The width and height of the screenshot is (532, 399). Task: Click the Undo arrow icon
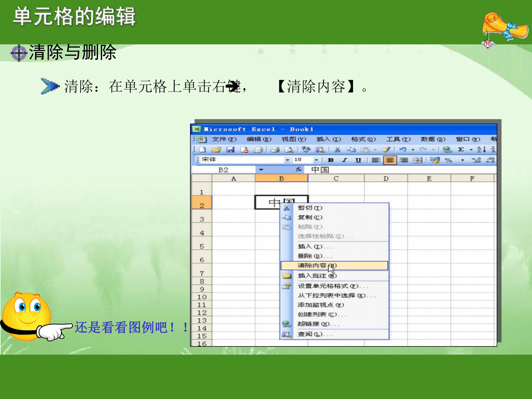tap(403, 150)
